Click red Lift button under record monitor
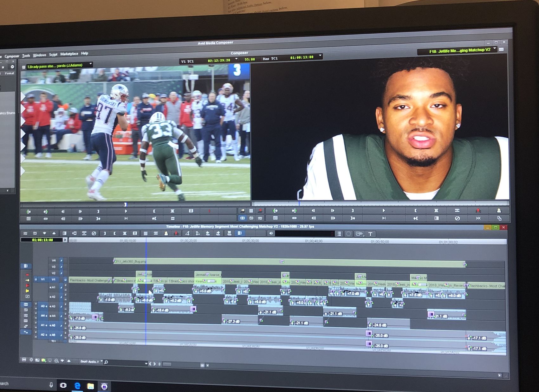The height and width of the screenshot is (392, 539). point(478,210)
